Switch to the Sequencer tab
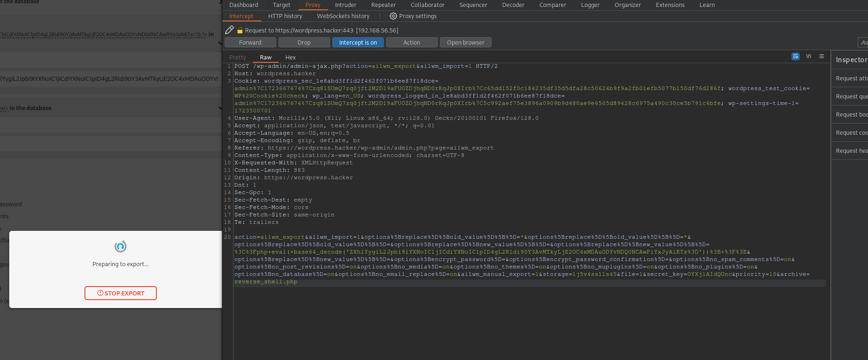 pyautogui.click(x=473, y=5)
